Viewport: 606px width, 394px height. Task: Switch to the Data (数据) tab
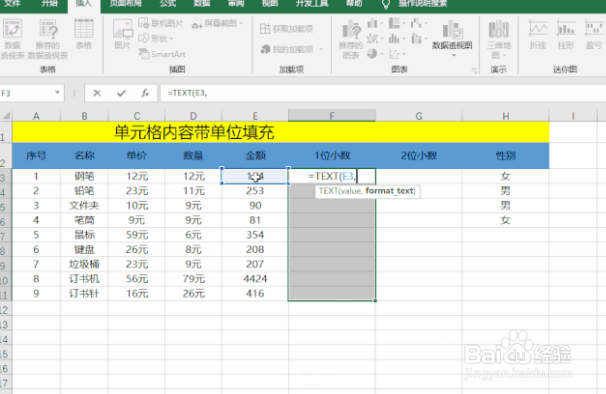coord(202,3)
